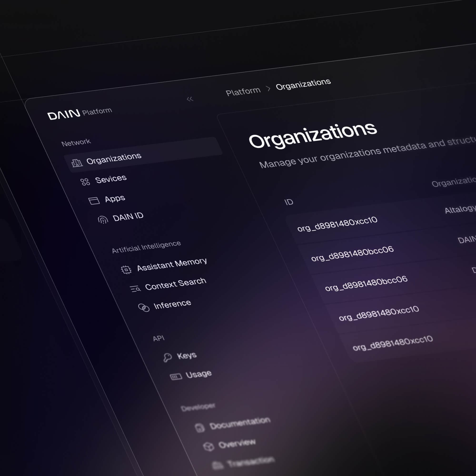Click the Altalogy organization name cell
The height and width of the screenshot is (476, 476).
[x=460, y=209]
